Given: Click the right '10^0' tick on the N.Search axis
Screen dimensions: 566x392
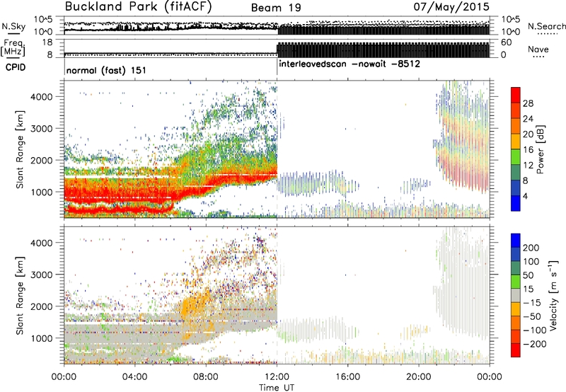Looking at the screenshot, I should click(510, 32).
